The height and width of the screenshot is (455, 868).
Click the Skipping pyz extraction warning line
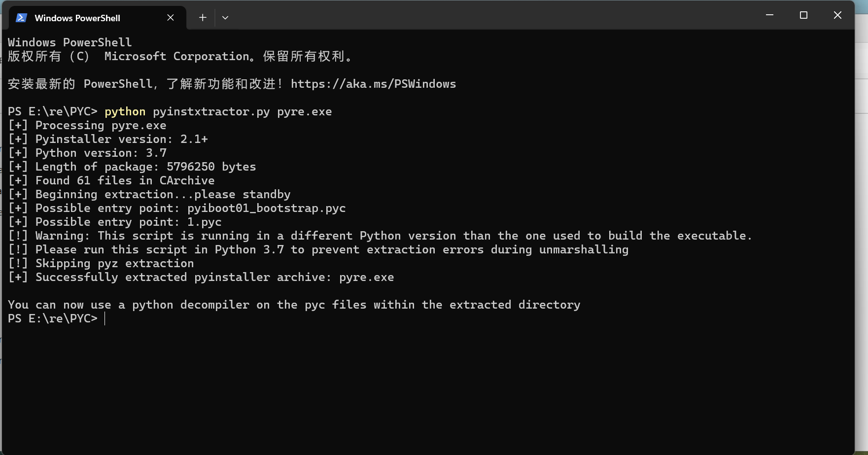coord(114,264)
